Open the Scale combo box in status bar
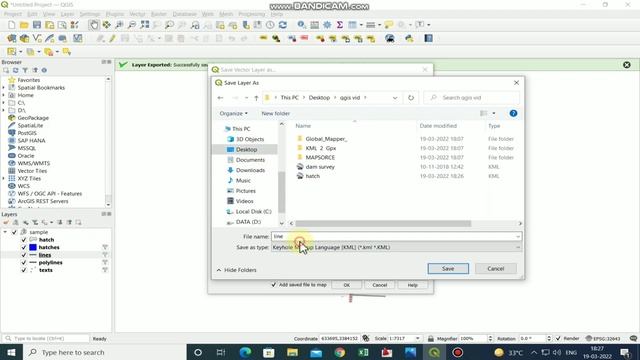The height and width of the screenshot is (360, 640). point(404,338)
